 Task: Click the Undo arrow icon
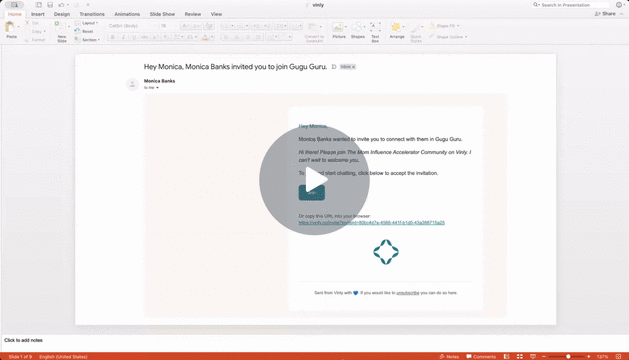point(61,5)
